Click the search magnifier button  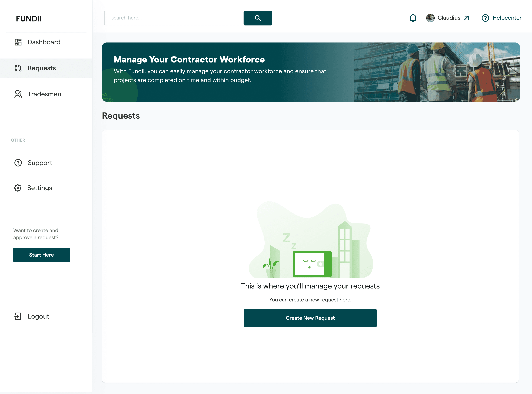point(258,18)
